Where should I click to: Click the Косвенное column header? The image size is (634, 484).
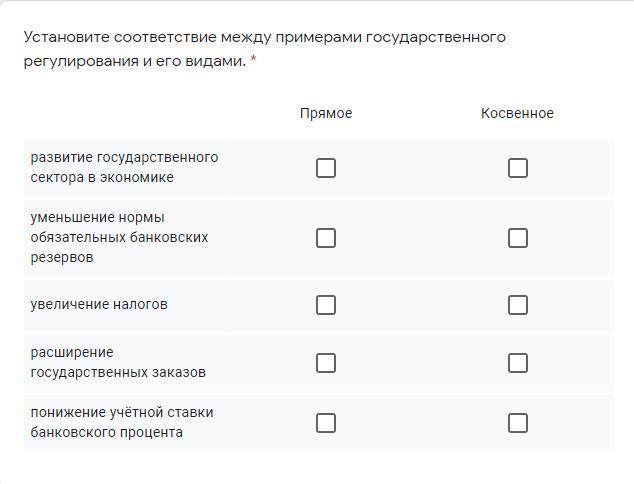tap(517, 114)
